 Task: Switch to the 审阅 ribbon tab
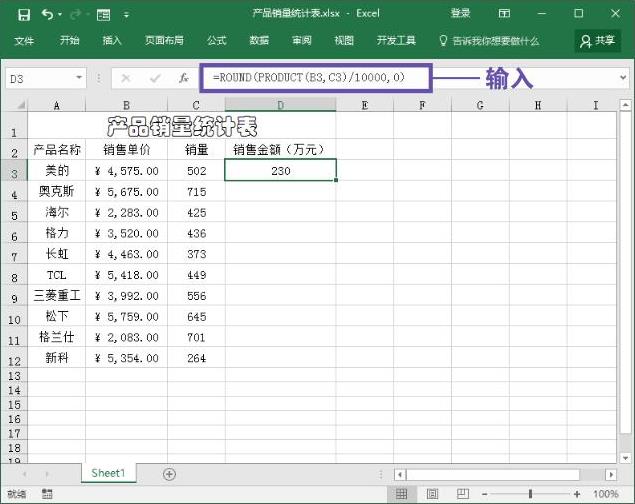point(302,40)
